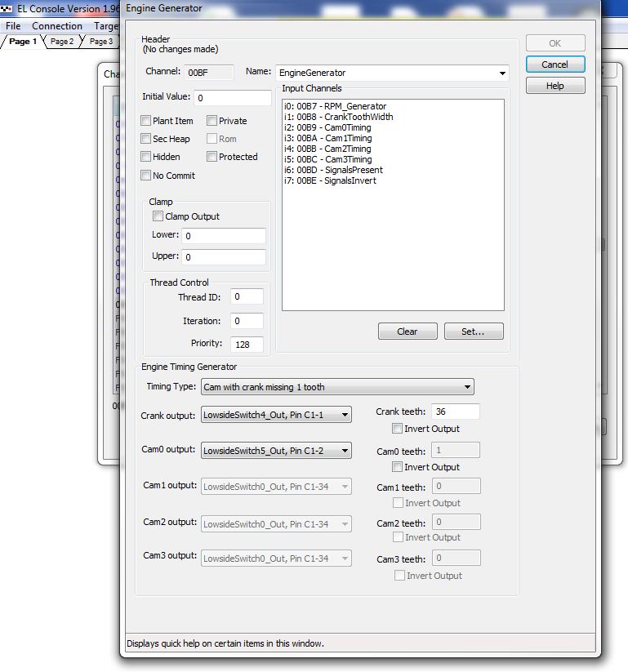Toggle the Hidden checkbox
Image resolution: width=628 pixels, height=672 pixels.
pos(146,157)
